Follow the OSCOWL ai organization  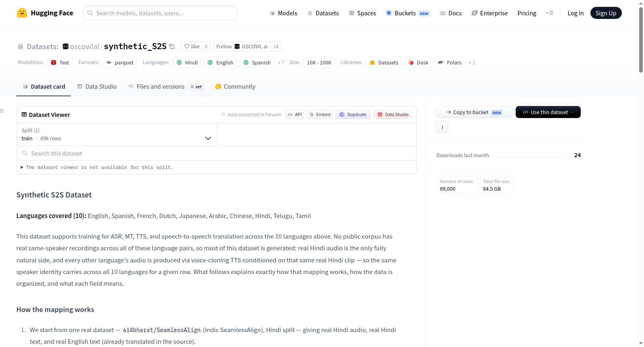click(242, 46)
